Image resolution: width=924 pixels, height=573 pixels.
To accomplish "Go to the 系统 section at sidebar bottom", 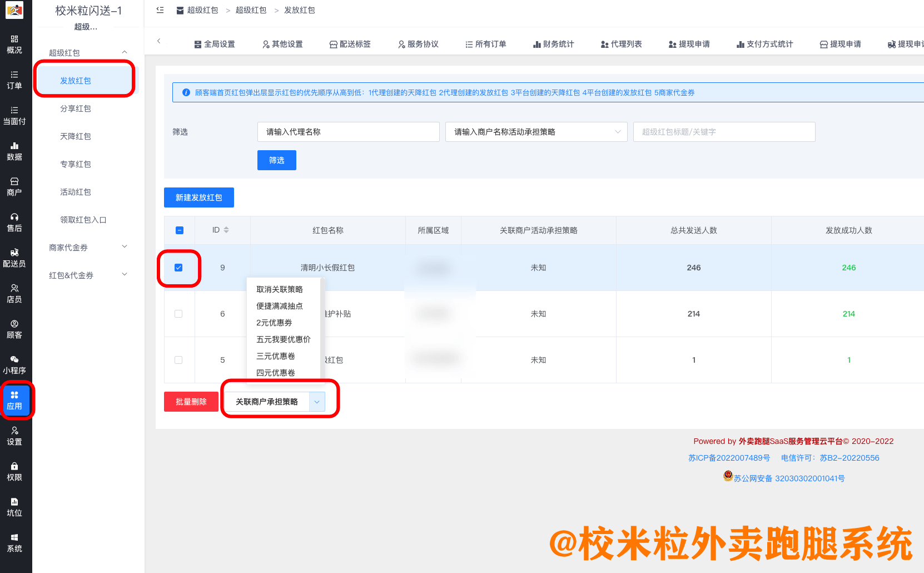I will [15, 543].
